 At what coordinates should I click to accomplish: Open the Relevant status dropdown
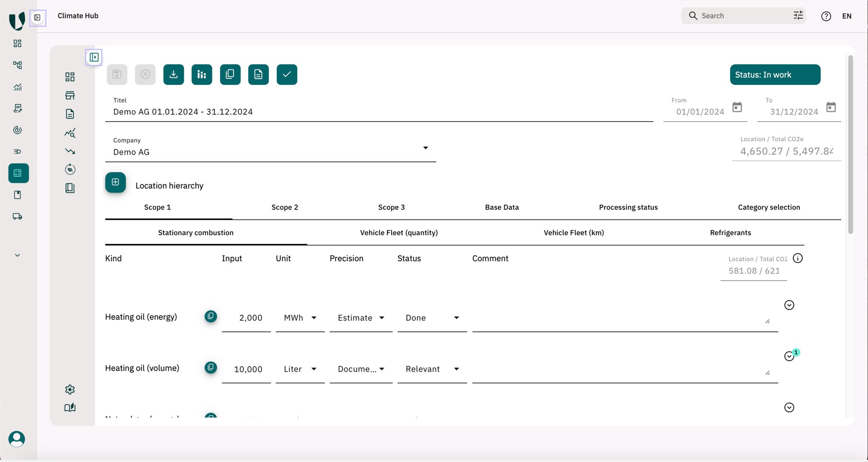pyautogui.click(x=432, y=369)
